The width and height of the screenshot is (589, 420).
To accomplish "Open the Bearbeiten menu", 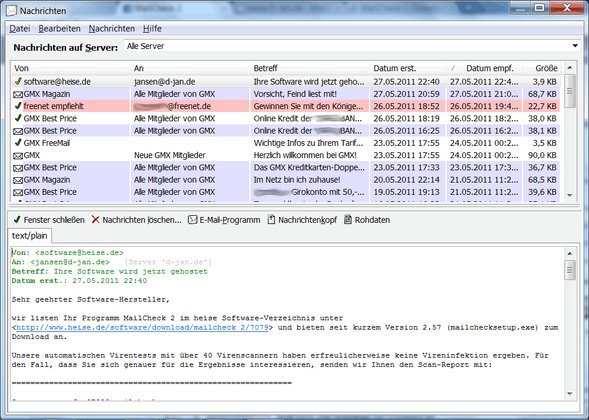I will pyautogui.click(x=59, y=29).
